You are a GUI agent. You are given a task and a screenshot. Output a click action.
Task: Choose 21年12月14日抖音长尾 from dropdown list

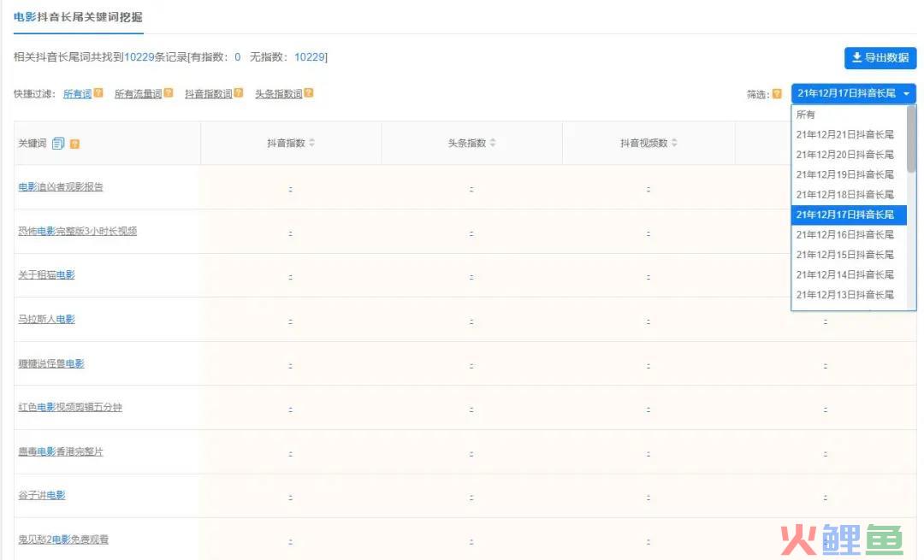[850, 274]
